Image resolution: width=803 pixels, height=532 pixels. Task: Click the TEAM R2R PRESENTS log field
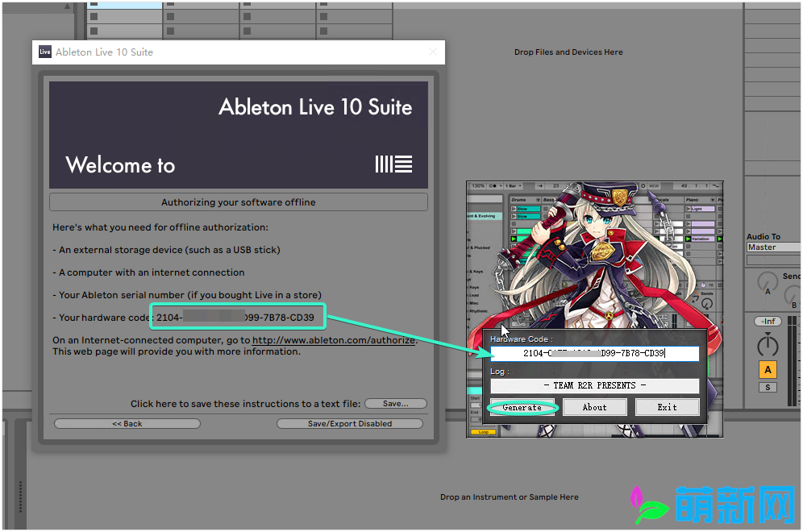tap(594, 385)
